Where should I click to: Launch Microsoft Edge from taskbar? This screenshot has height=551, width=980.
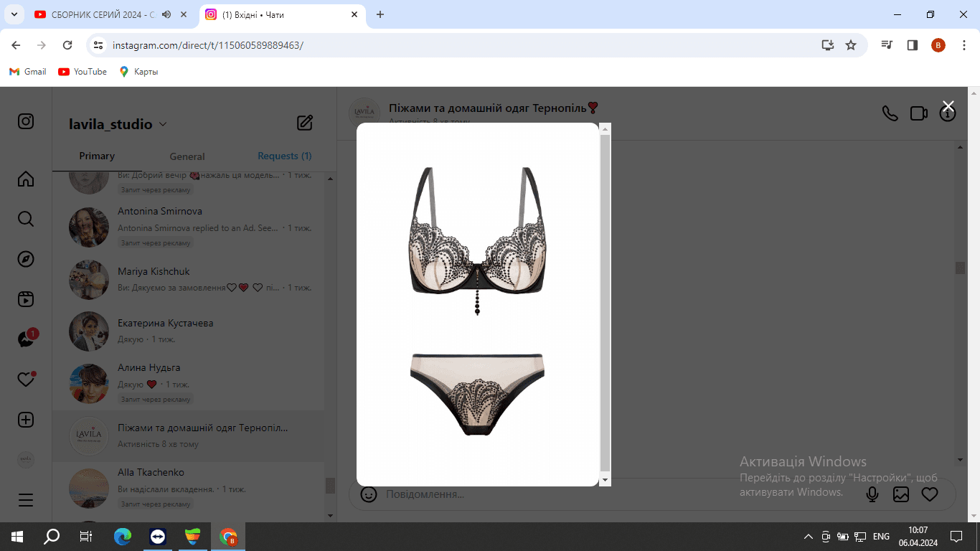point(123,536)
